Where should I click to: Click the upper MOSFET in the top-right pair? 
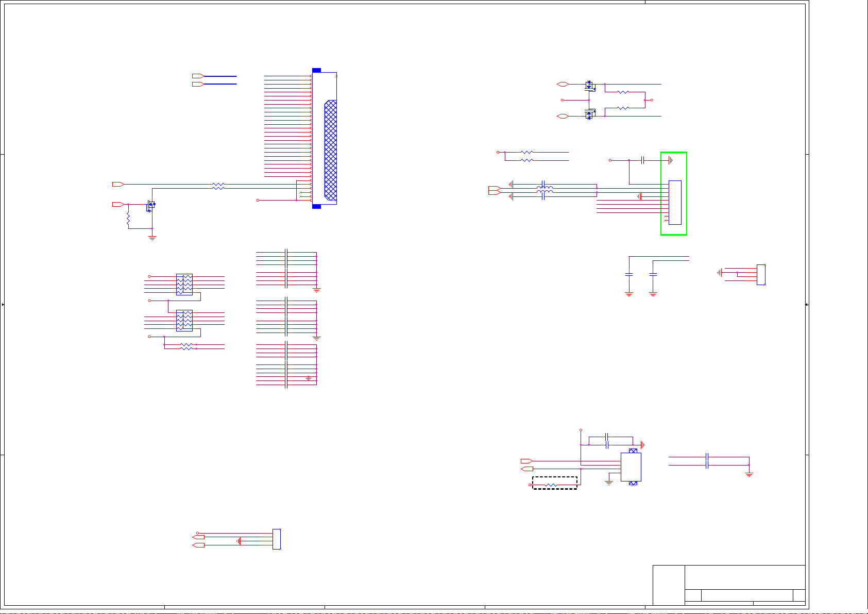[589, 85]
